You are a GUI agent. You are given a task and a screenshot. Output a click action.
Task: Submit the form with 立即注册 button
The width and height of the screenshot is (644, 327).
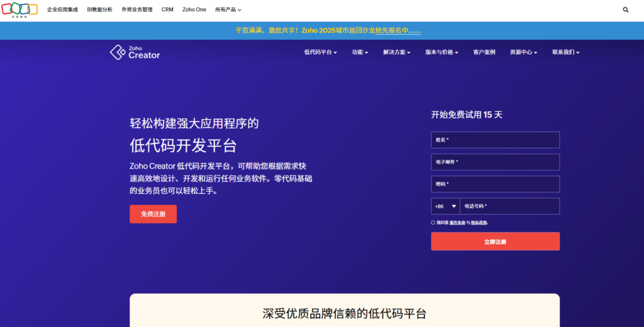click(x=495, y=241)
